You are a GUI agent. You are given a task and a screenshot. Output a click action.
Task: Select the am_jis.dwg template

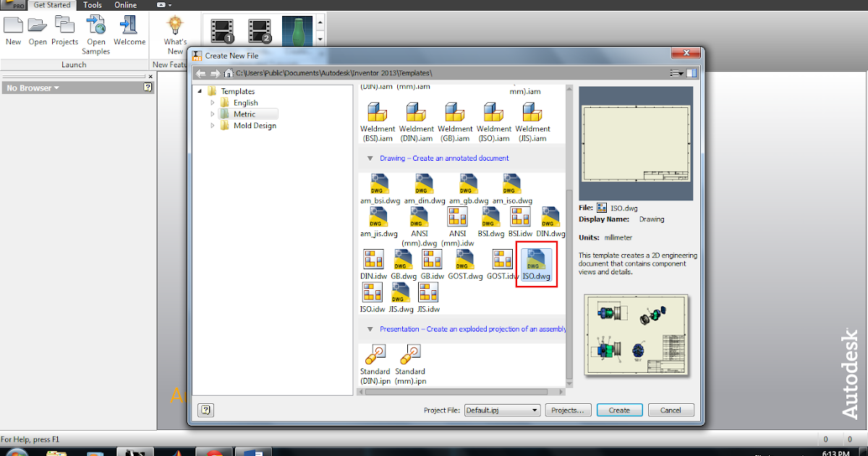click(379, 222)
